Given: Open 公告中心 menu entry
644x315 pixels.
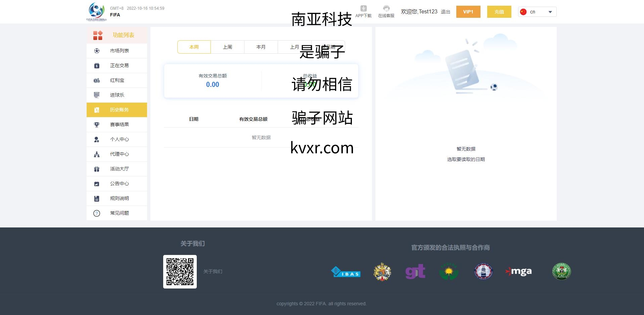Looking at the screenshot, I should (x=117, y=183).
